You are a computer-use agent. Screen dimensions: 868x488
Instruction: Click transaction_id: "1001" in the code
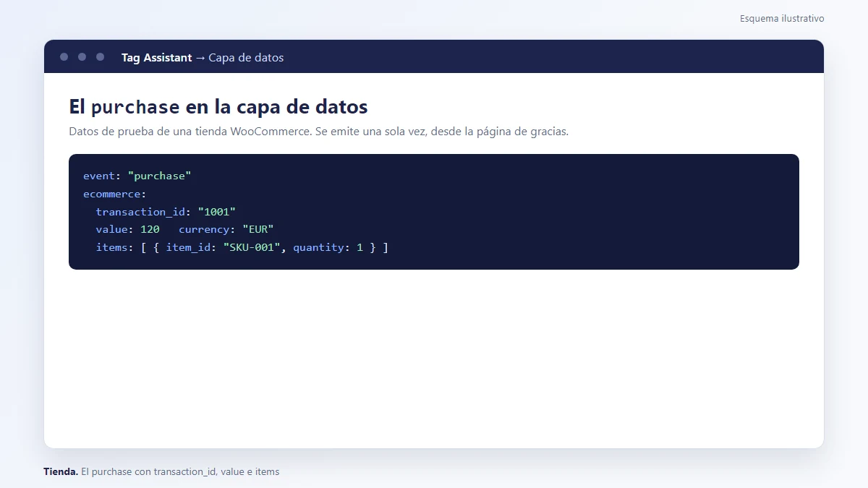166,212
